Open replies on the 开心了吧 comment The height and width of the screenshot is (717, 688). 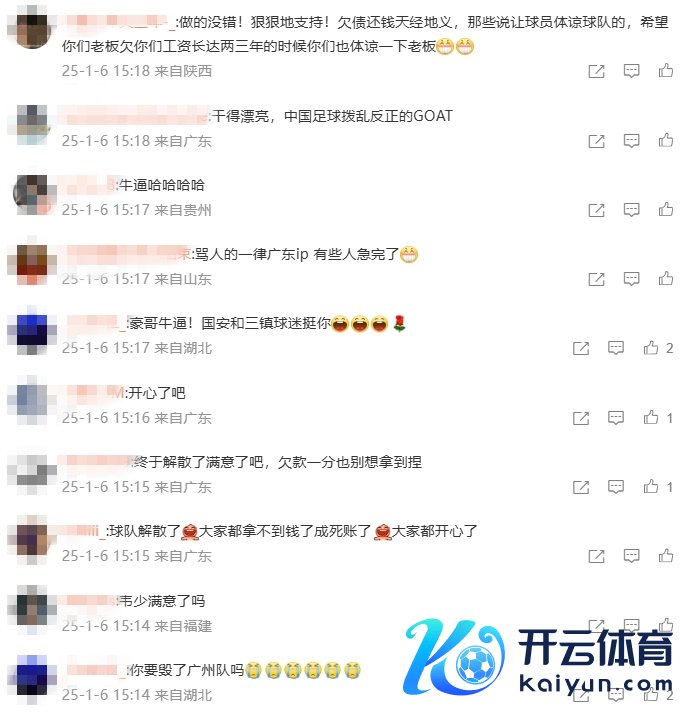point(616,417)
